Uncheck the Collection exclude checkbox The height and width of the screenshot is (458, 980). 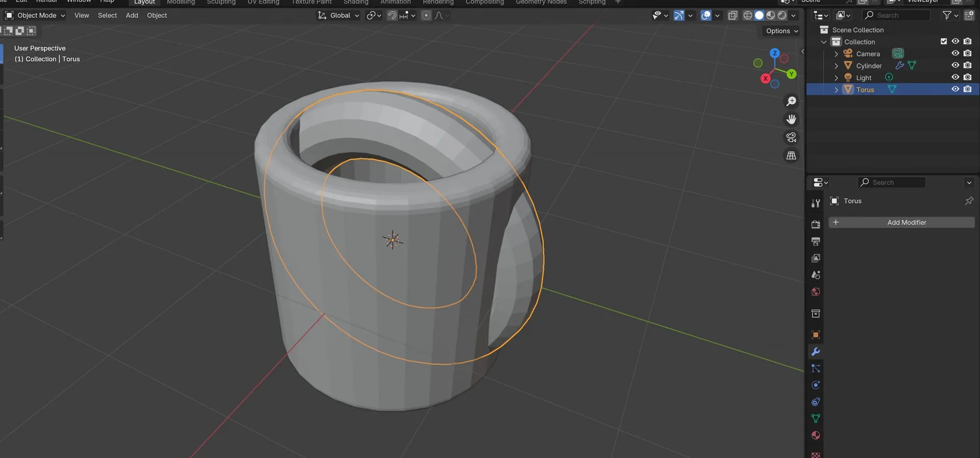click(943, 42)
